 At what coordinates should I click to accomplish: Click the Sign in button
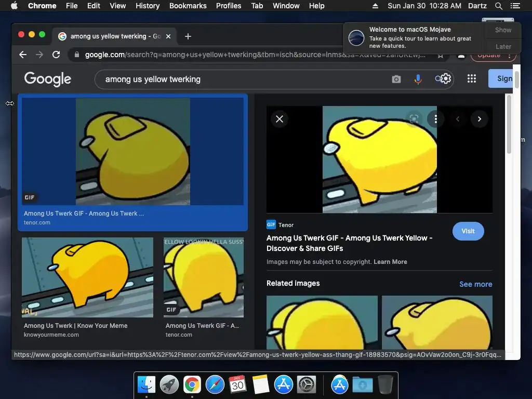[x=501, y=78]
